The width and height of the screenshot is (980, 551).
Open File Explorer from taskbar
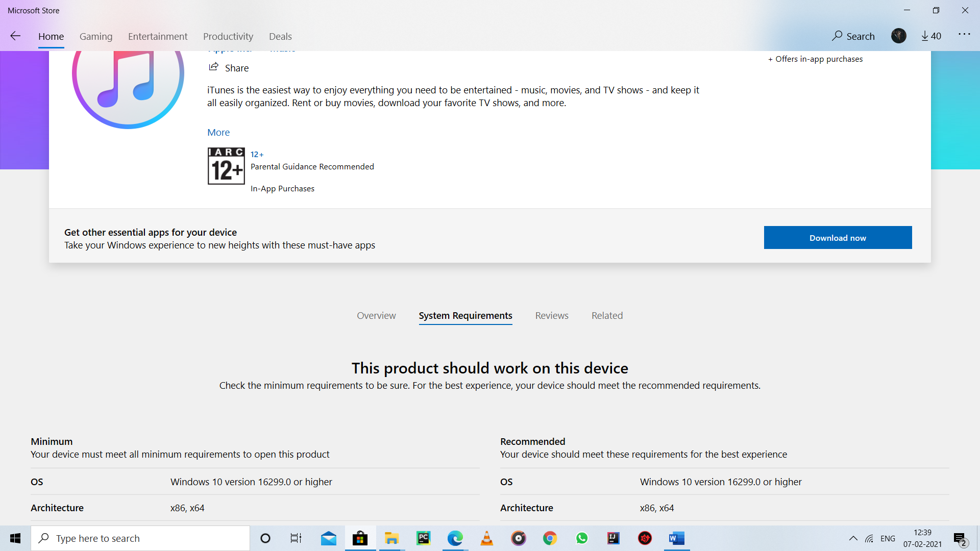(391, 538)
